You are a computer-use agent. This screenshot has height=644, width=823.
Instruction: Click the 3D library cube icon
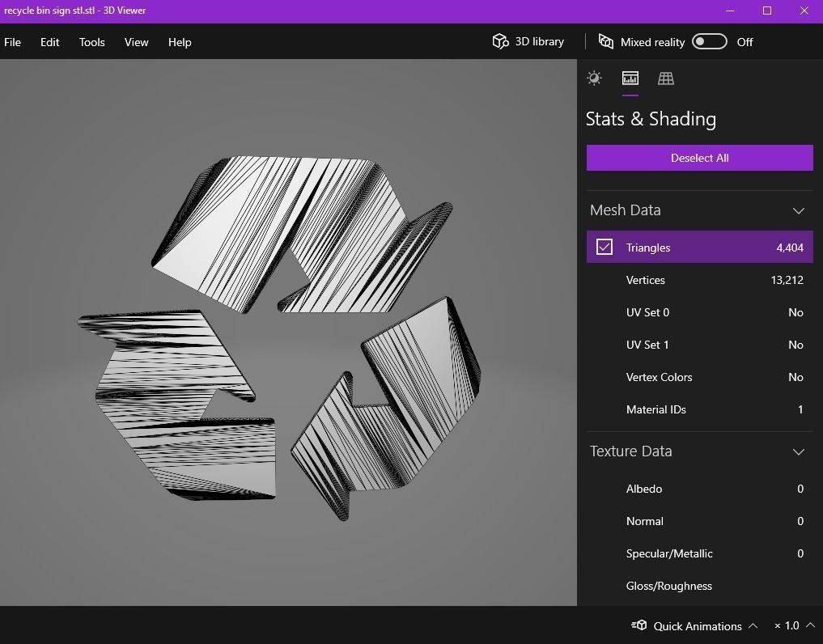coord(500,41)
